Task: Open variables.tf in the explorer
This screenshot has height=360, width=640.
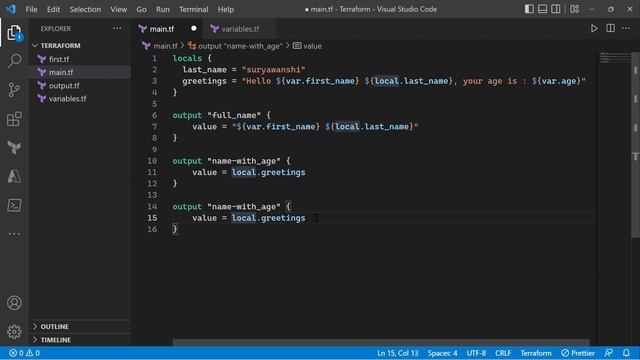Action: coord(67,98)
